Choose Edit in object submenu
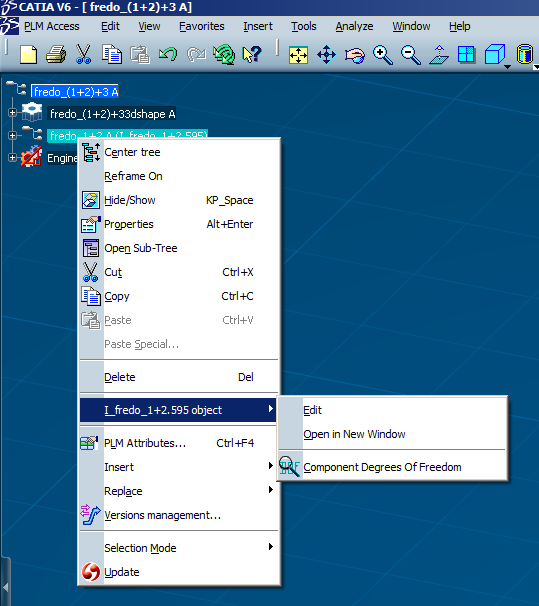539x606 pixels. point(392,410)
